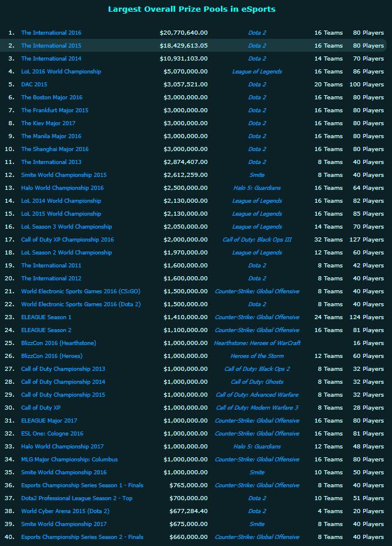Open ELEAGUE Major 2017 link
This screenshot has width=392, height=546.
(x=49, y=420)
